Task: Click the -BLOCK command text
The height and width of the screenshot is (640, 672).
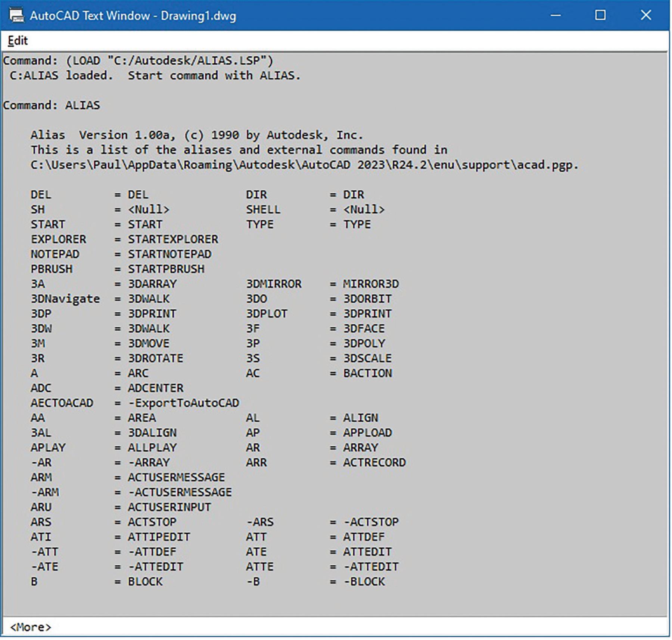Action: tap(364, 582)
